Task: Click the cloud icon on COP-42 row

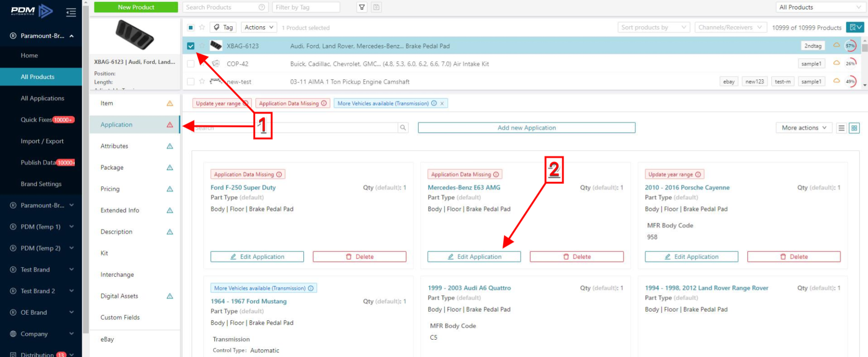Action: [x=837, y=63]
